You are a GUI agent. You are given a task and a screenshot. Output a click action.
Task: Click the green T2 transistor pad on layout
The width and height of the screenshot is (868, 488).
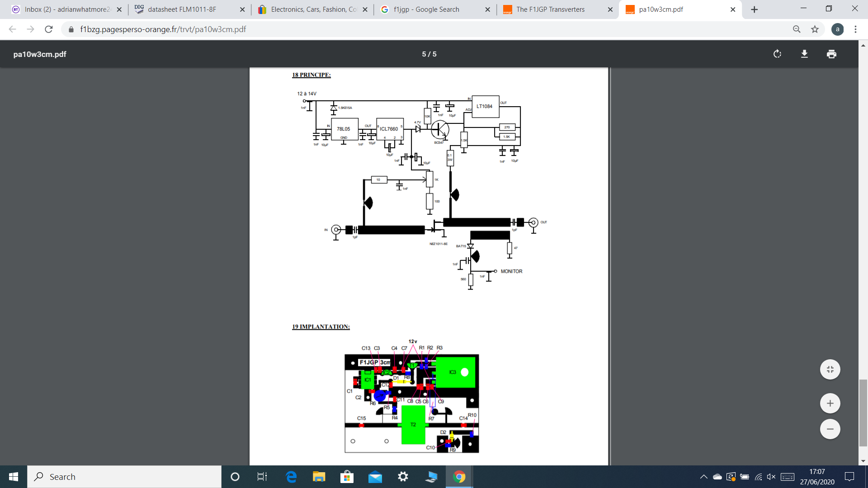click(413, 425)
